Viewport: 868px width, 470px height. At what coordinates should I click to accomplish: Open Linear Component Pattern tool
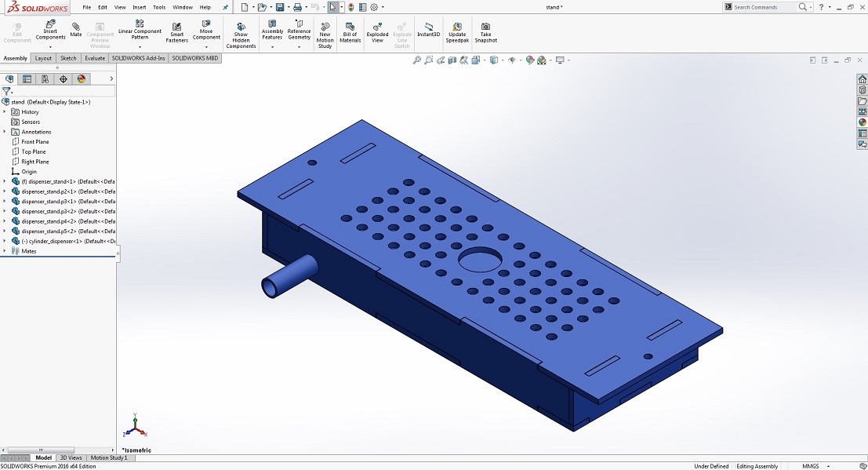tap(140, 30)
